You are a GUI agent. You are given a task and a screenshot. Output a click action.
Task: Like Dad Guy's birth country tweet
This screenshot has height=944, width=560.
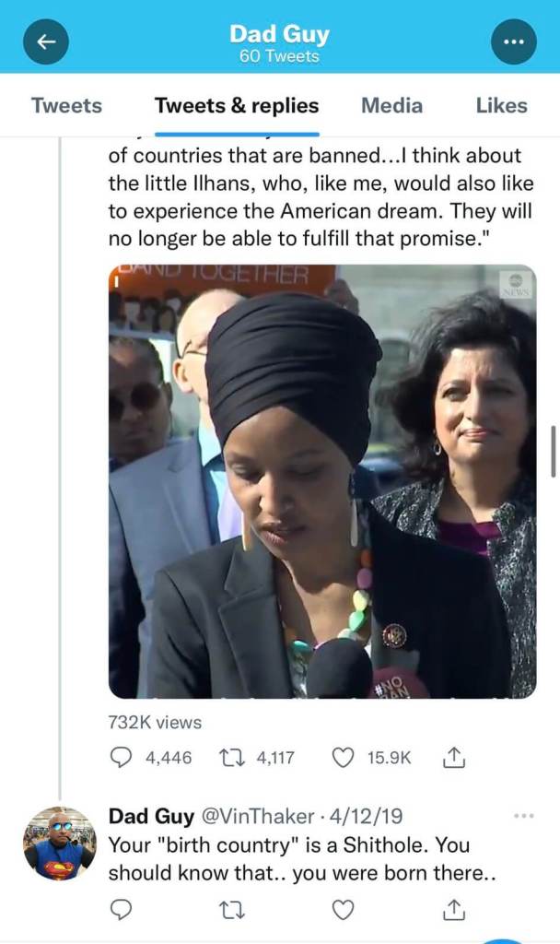[x=343, y=909]
